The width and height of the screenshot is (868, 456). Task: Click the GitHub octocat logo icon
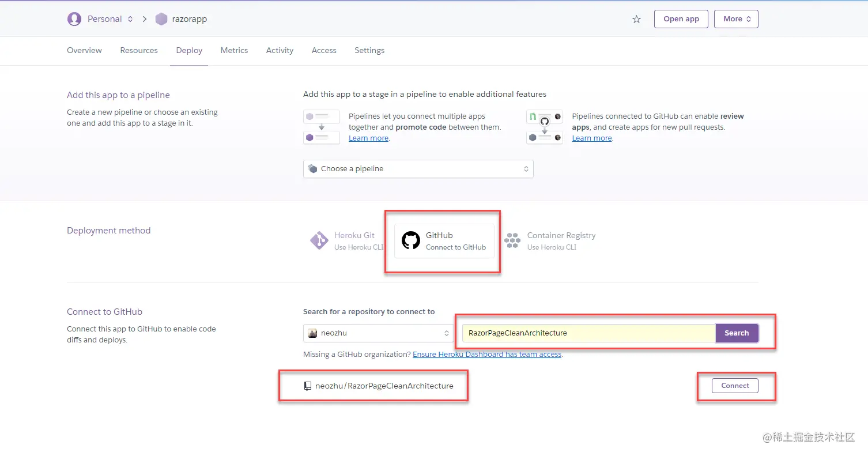click(411, 240)
